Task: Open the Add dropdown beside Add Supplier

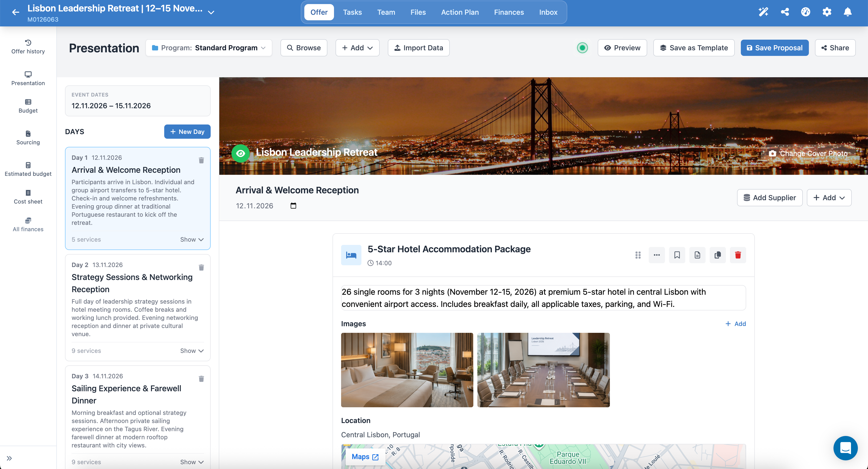Action: pyautogui.click(x=829, y=197)
